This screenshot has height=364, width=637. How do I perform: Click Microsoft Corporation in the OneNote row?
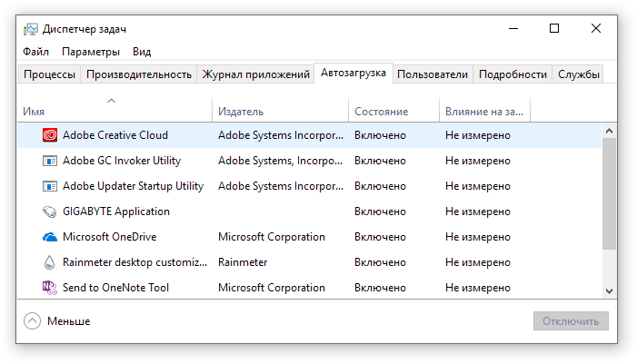coord(272,288)
